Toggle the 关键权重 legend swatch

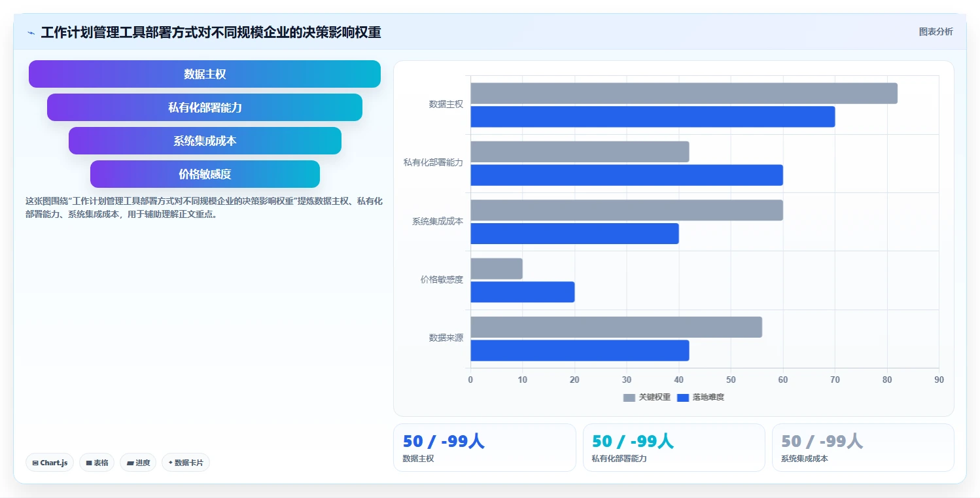click(629, 397)
